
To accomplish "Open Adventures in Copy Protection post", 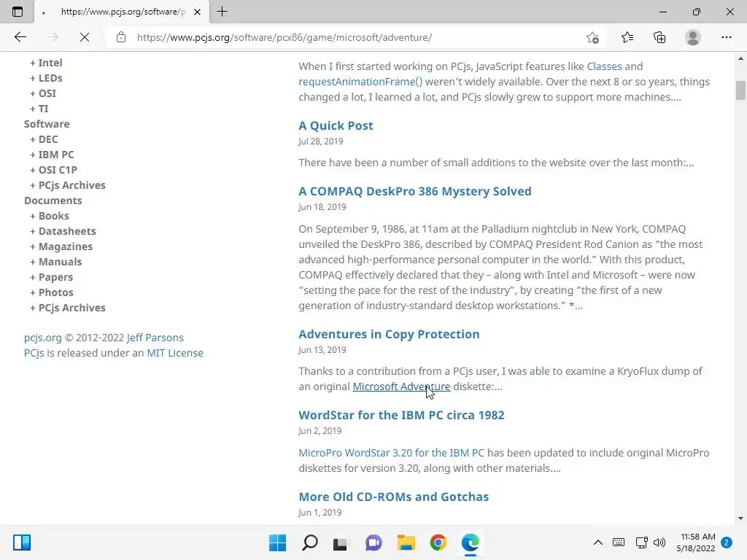I will coord(390,334).
